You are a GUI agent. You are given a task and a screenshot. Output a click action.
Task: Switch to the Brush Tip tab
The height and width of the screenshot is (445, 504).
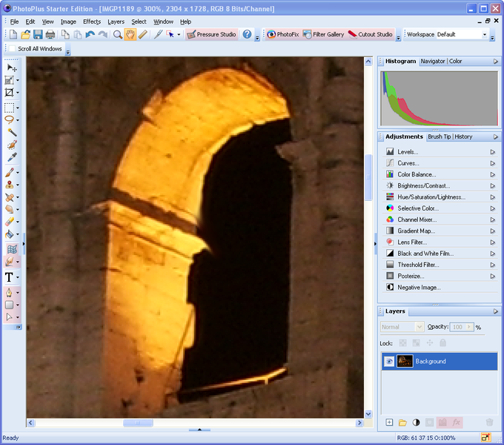click(x=439, y=136)
